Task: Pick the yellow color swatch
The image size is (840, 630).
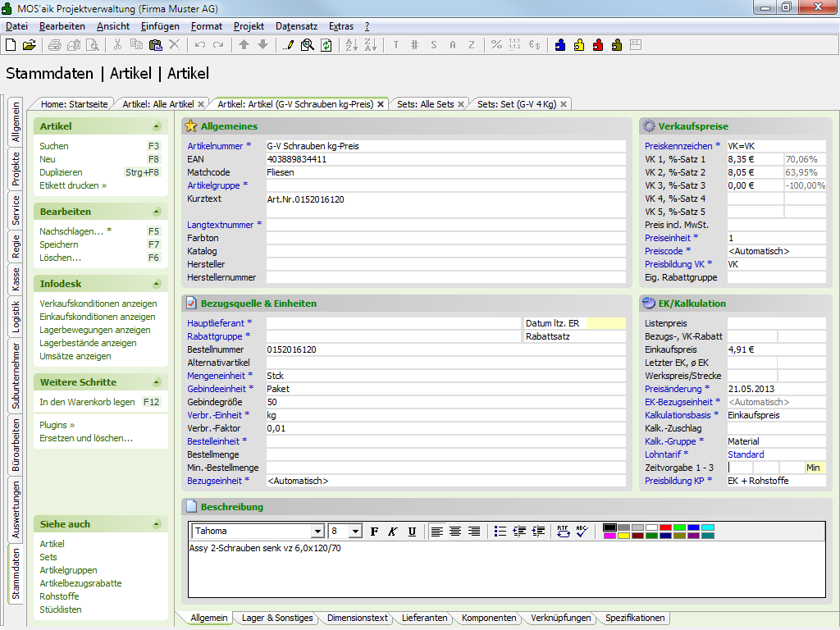Action: click(623, 535)
